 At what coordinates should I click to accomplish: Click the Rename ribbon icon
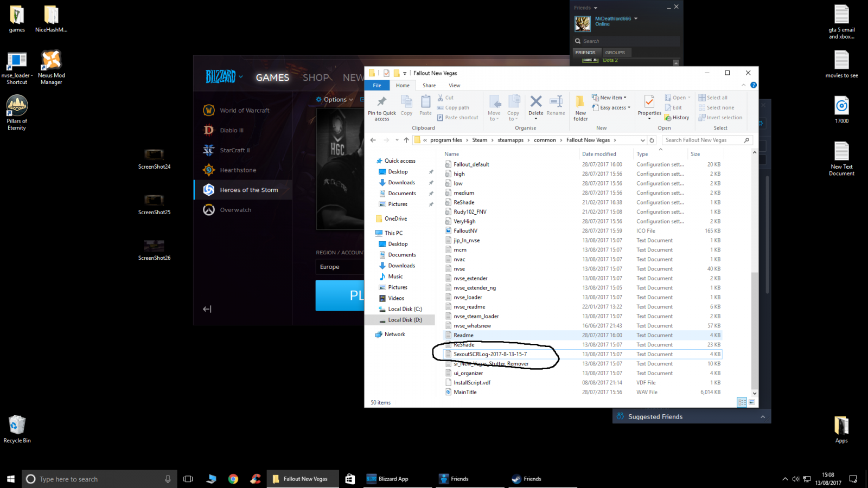(x=556, y=105)
